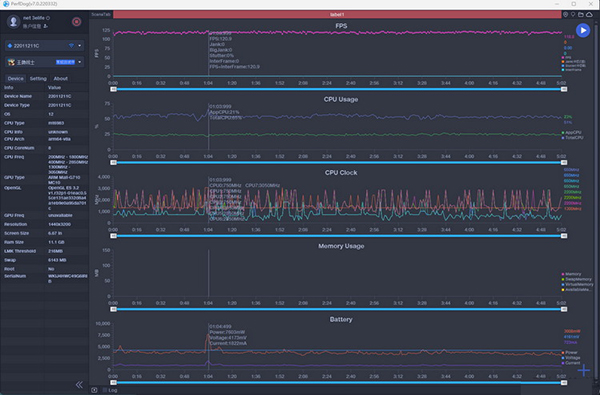Click the CPU CoreNum row label
The image size is (600, 395).
click(19, 148)
